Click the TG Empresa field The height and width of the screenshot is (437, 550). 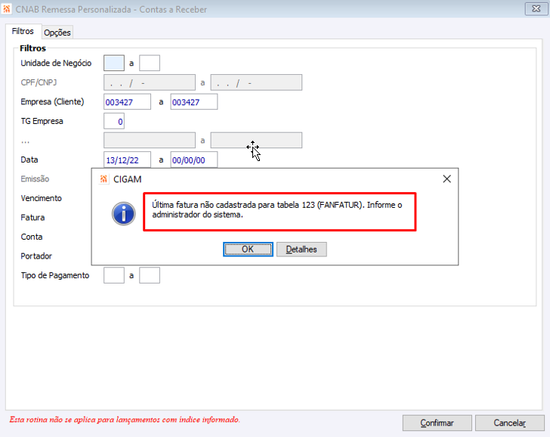114,121
